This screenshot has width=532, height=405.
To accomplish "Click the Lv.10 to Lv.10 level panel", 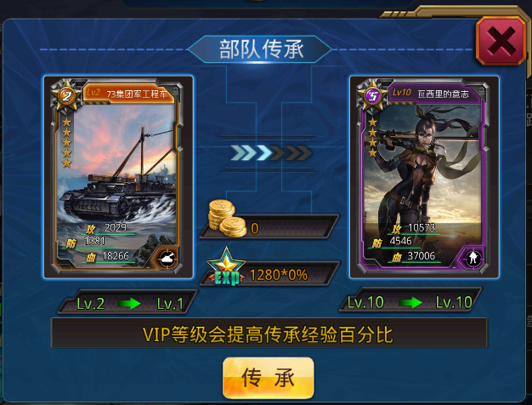I will (410, 299).
